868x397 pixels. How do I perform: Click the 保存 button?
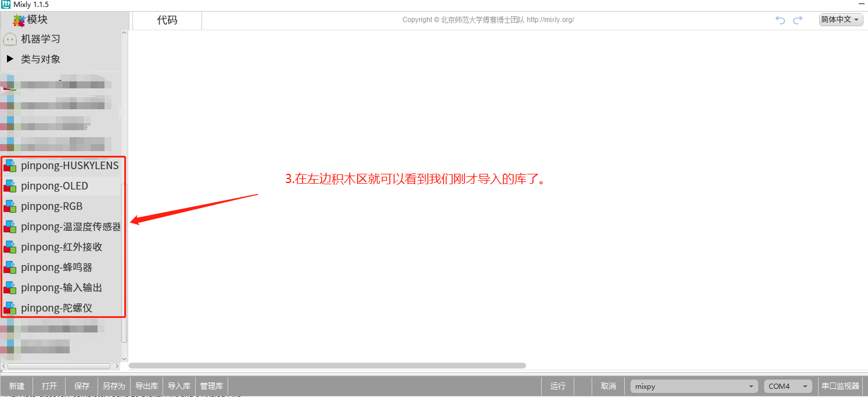click(82, 386)
